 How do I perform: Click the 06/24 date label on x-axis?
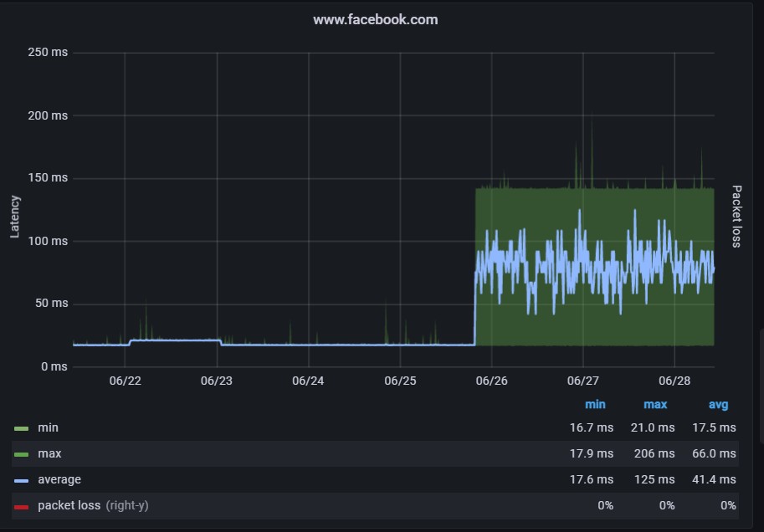pos(308,381)
